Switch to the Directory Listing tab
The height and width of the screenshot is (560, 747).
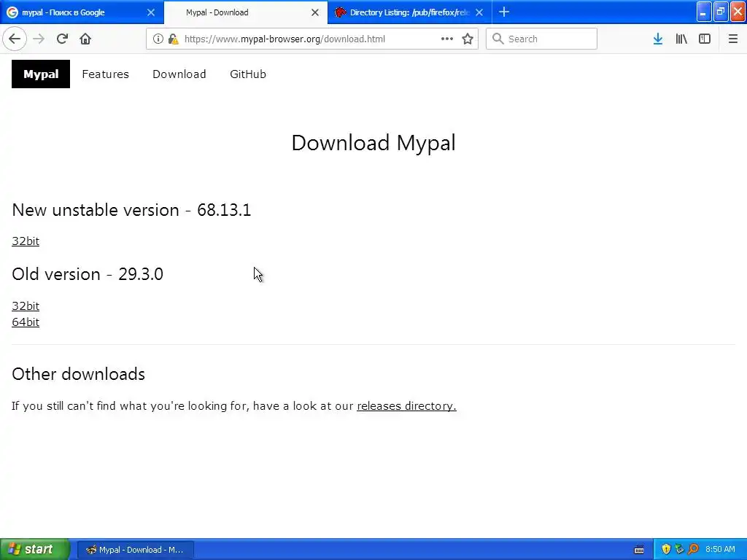click(x=410, y=12)
